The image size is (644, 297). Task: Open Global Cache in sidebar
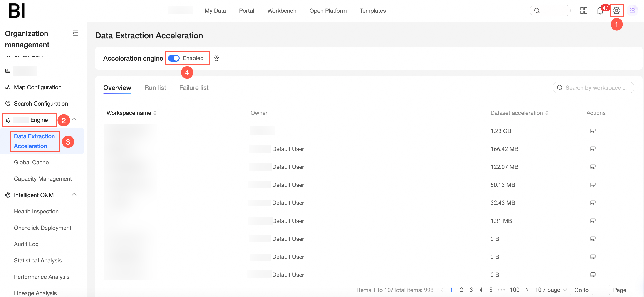pyautogui.click(x=31, y=163)
